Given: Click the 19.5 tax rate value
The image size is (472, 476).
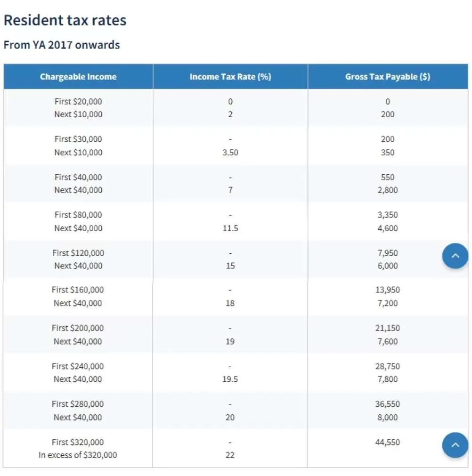Looking at the screenshot, I should 230,379.
